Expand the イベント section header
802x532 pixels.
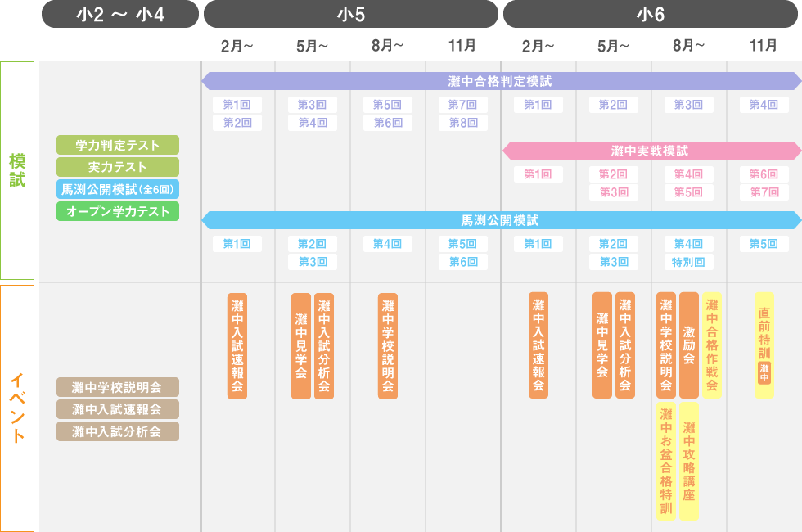click(x=16, y=405)
